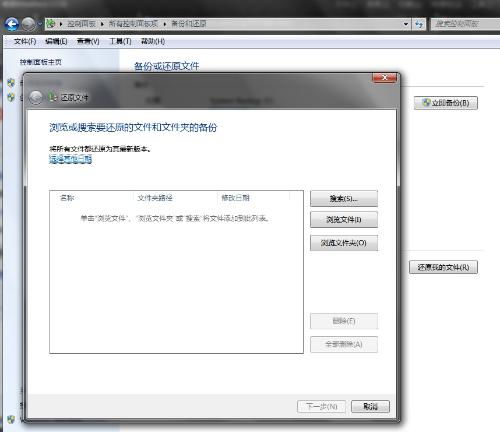Click the refresh icon beside address bar
500x432 pixels.
(419, 24)
